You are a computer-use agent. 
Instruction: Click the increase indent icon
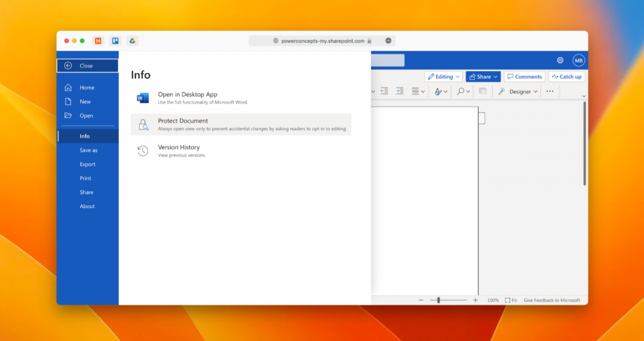(x=399, y=91)
